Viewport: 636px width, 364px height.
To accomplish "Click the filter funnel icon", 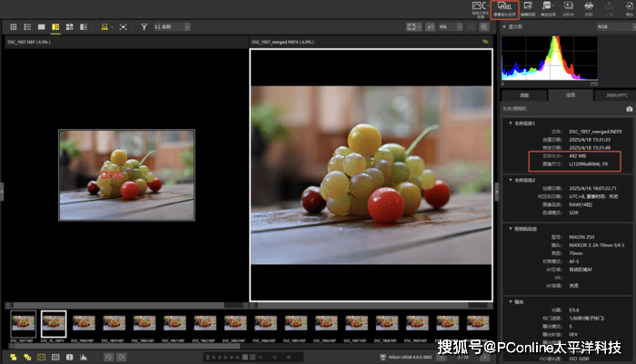I will tap(144, 27).
